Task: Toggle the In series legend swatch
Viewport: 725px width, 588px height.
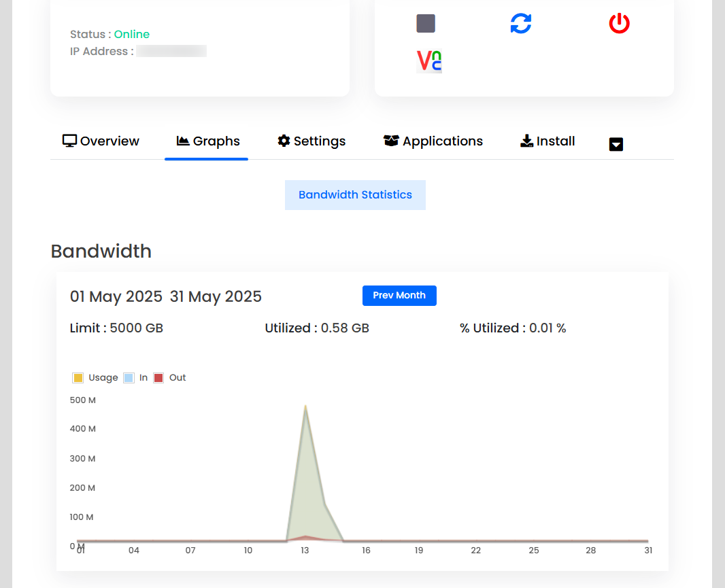Action: tap(129, 378)
